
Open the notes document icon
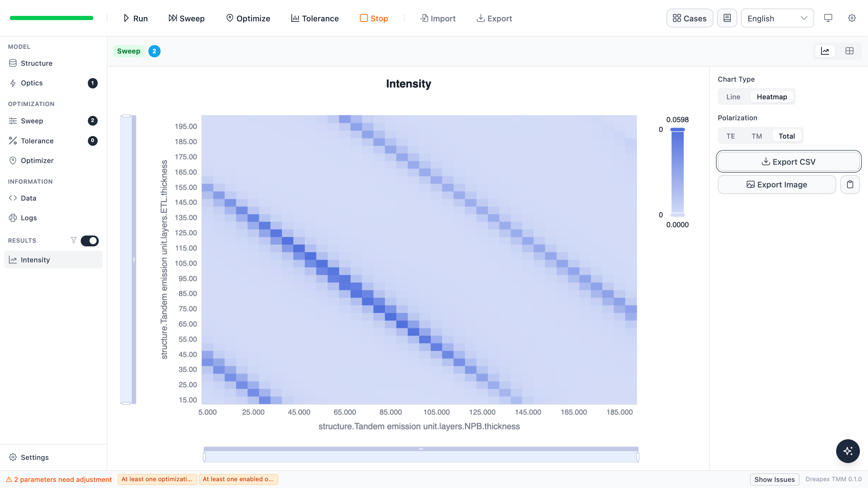pyautogui.click(x=727, y=18)
